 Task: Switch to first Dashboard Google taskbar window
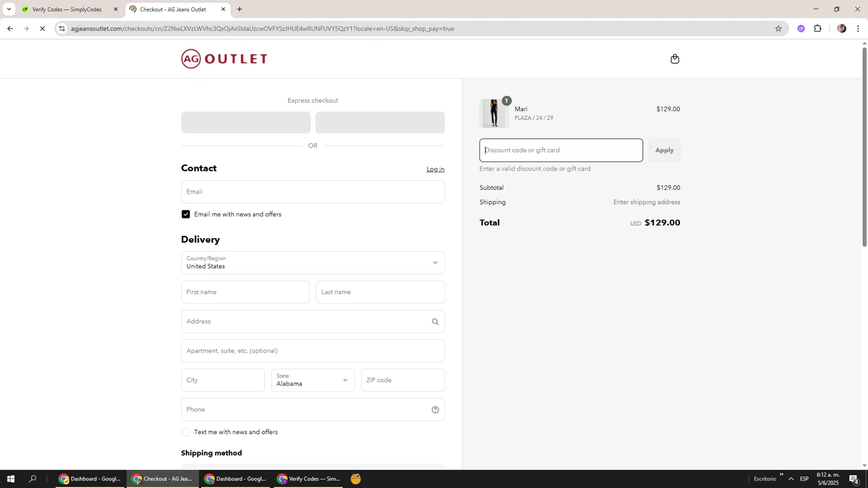click(90, 479)
